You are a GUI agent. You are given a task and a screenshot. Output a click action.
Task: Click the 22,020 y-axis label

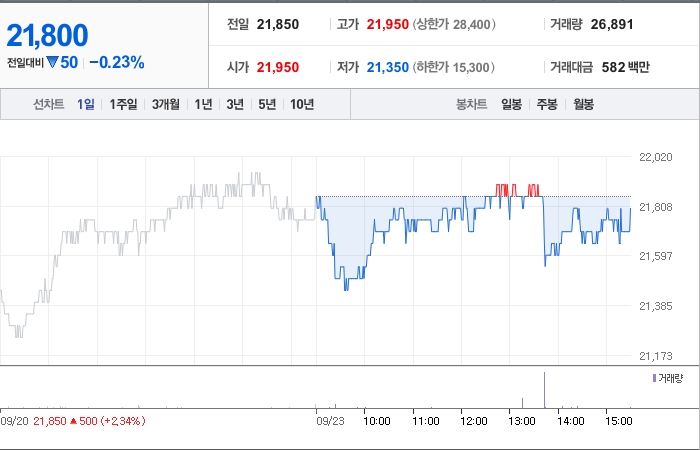pos(656,157)
